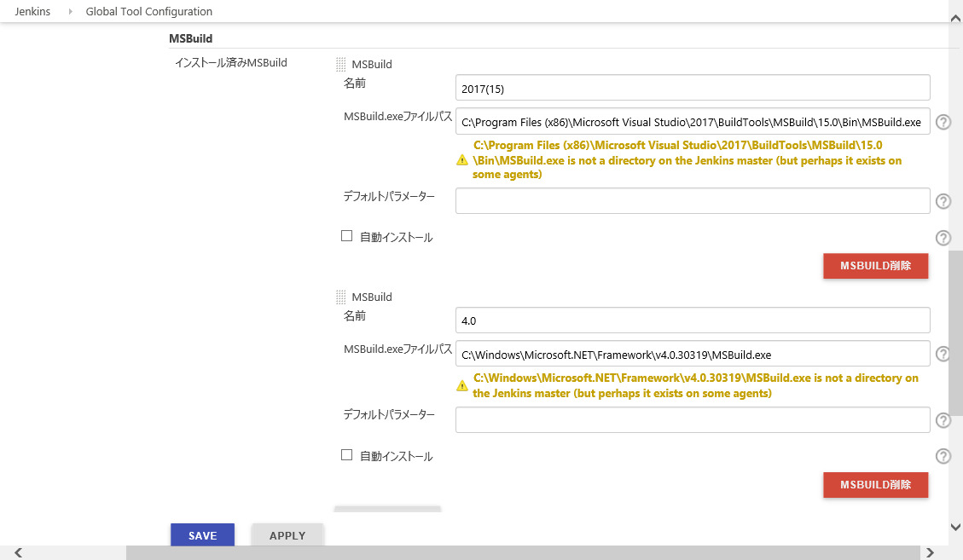Screen dimensions: 963x560
Task: Grab the drag handle of the 2017(15) MSBuild entry
Action: 341,65
